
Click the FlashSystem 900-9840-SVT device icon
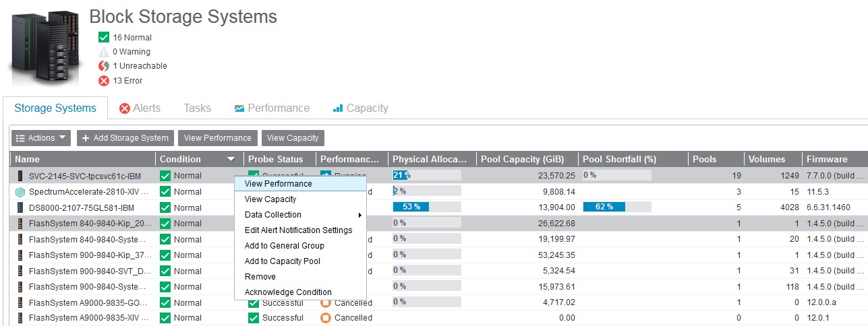click(20, 271)
